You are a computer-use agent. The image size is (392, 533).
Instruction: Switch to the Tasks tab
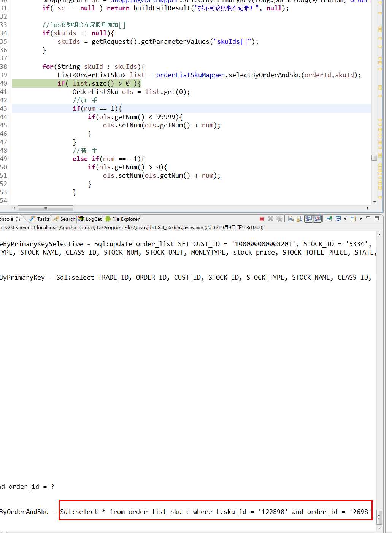pyautogui.click(x=40, y=219)
